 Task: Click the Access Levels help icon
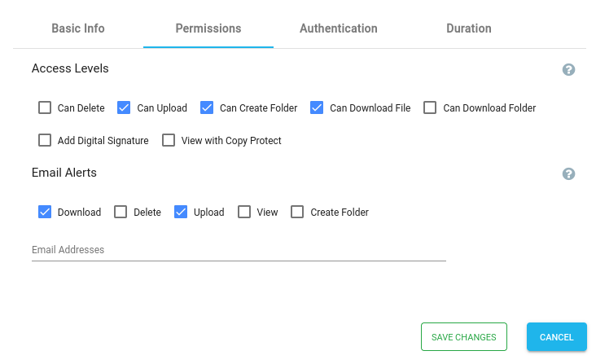[x=569, y=69]
